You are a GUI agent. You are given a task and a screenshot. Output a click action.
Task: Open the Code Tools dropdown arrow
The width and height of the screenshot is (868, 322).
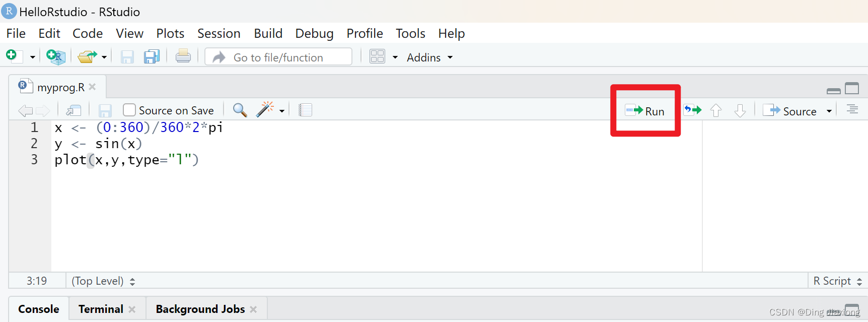[282, 111]
